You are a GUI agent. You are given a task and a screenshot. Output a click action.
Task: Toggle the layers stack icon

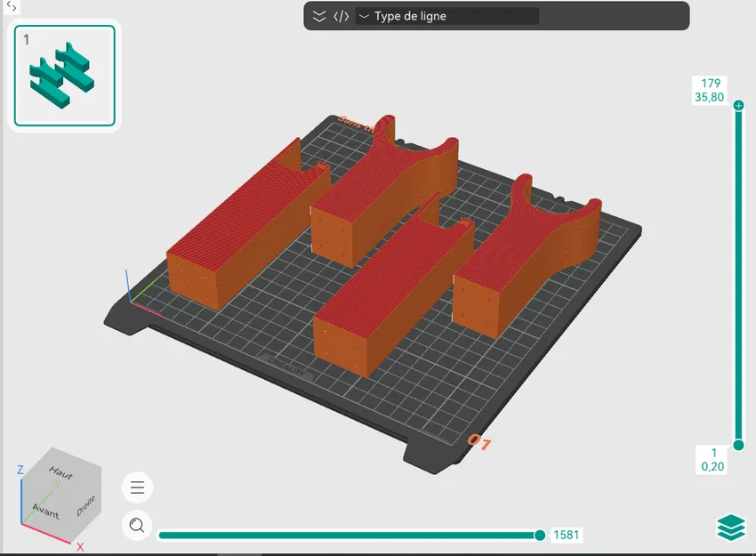pos(731,527)
